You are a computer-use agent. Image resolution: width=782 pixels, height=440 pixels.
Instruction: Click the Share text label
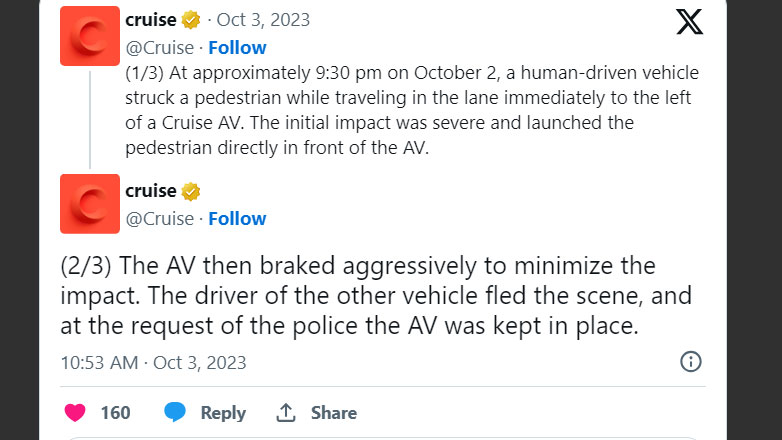tap(333, 412)
